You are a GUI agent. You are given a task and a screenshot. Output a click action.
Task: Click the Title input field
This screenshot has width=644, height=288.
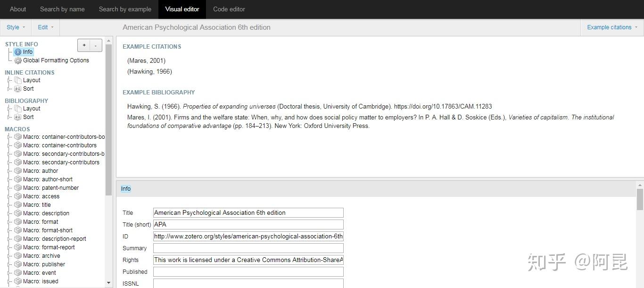[248, 213]
